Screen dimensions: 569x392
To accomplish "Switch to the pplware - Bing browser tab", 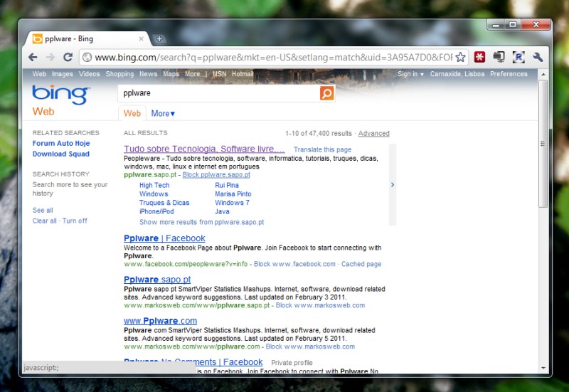I will point(87,39).
